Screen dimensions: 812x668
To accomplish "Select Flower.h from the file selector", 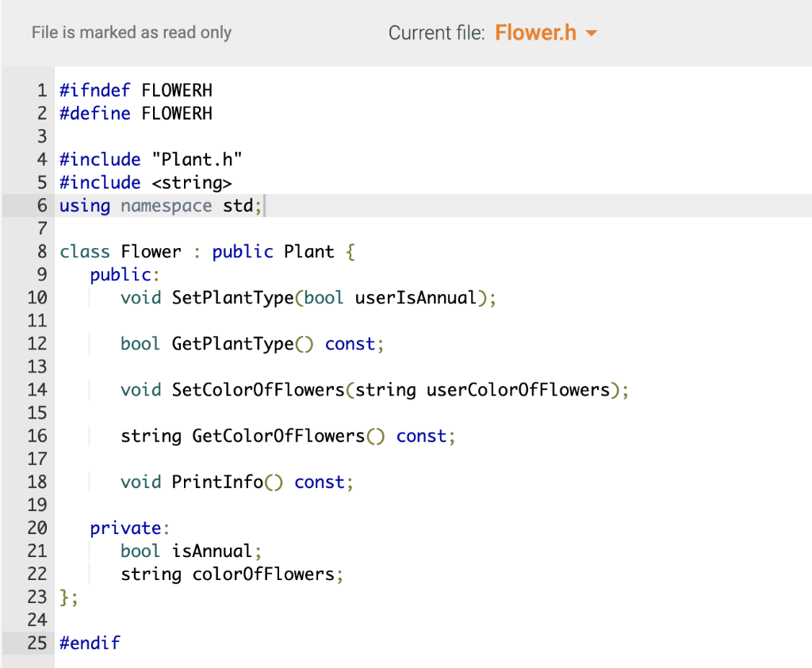I will pos(535,32).
